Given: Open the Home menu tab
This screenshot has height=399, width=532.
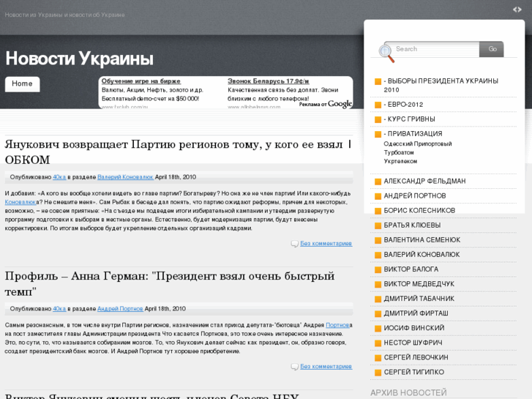Looking at the screenshot, I should point(23,84).
